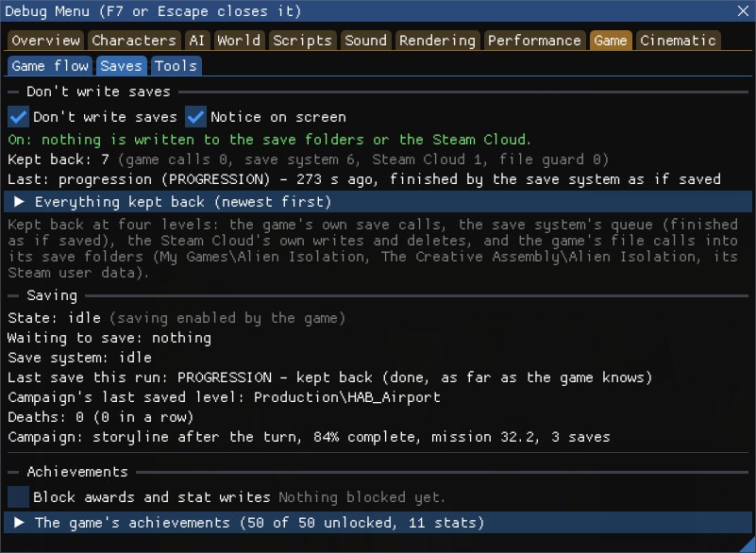This screenshot has height=553, width=756.
Task: Click 'Waiting to save: nothing' text
Action: [109, 338]
